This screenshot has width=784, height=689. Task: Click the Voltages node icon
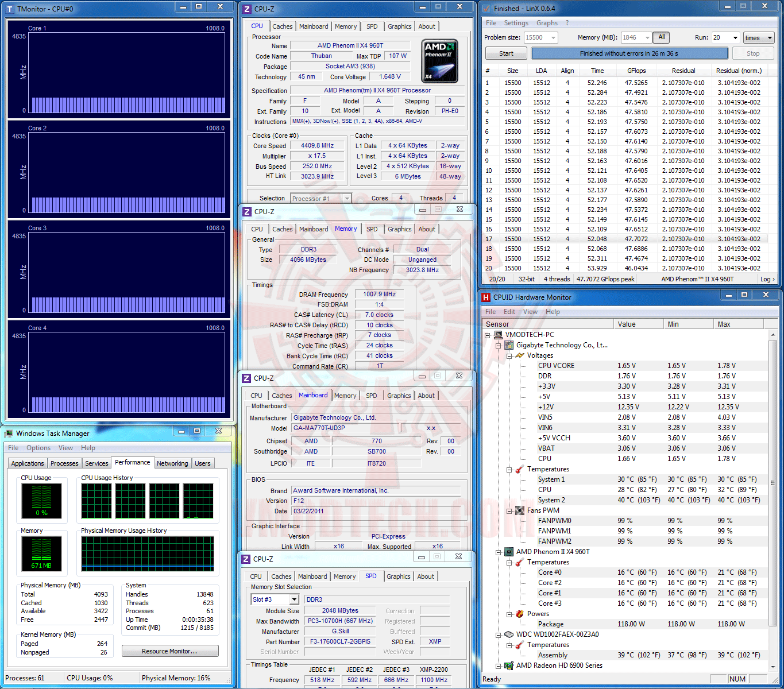[520, 355]
